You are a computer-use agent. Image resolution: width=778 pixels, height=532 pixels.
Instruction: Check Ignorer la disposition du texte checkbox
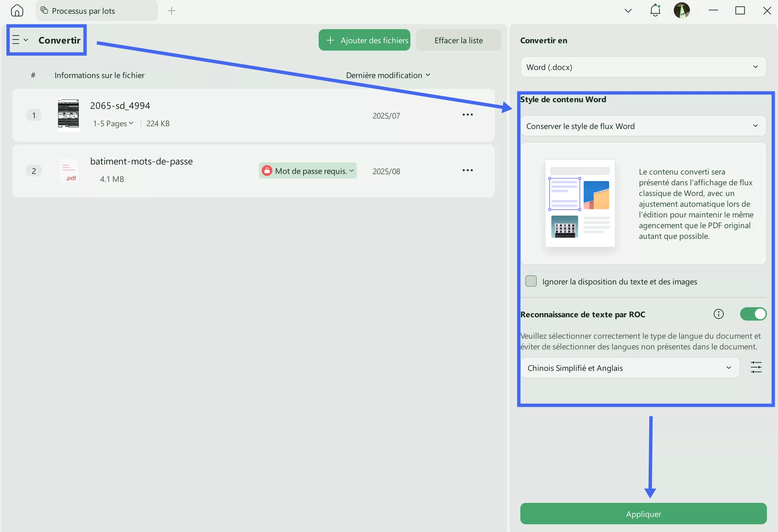tap(531, 281)
